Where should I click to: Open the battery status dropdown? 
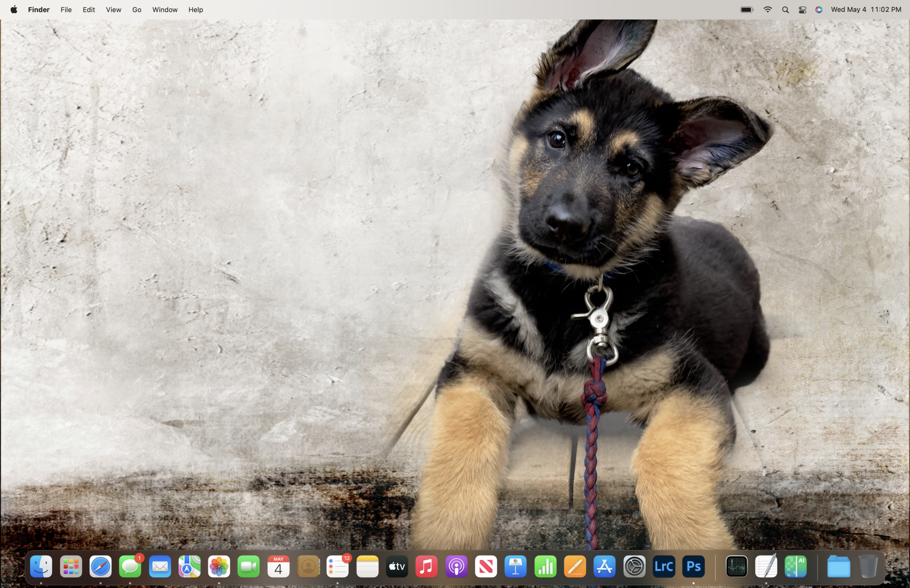(747, 10)
